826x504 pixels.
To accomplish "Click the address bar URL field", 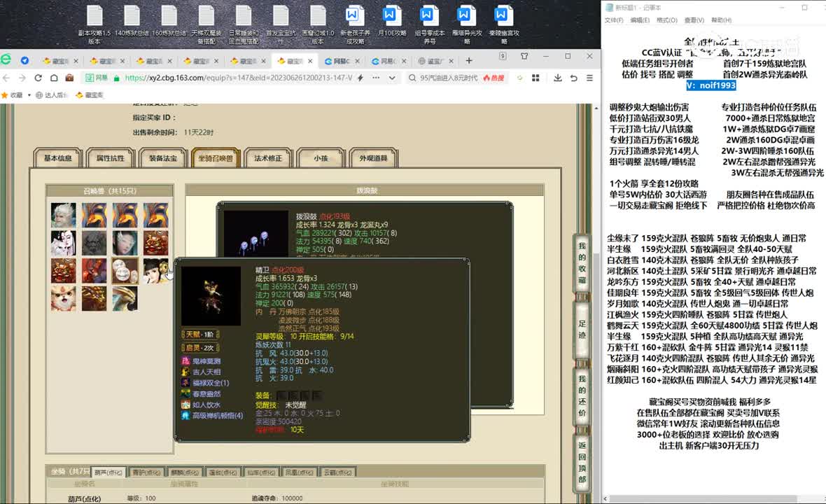I will coord(239,78).
